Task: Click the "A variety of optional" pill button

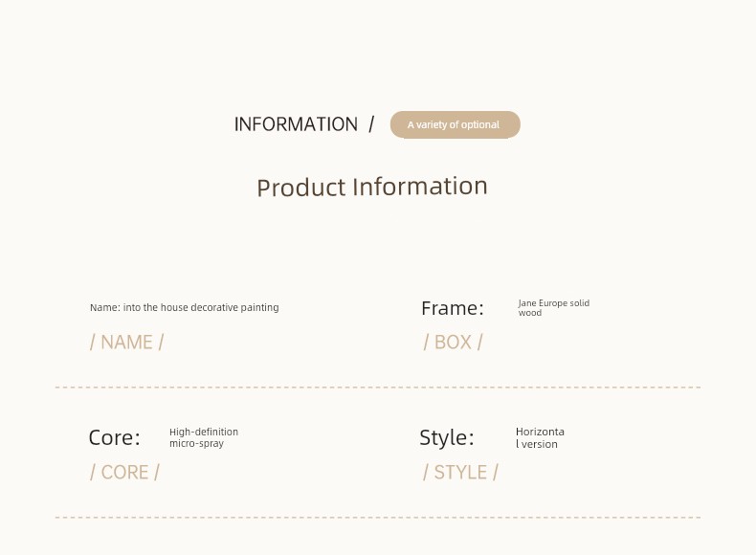Action: point(455,125)
